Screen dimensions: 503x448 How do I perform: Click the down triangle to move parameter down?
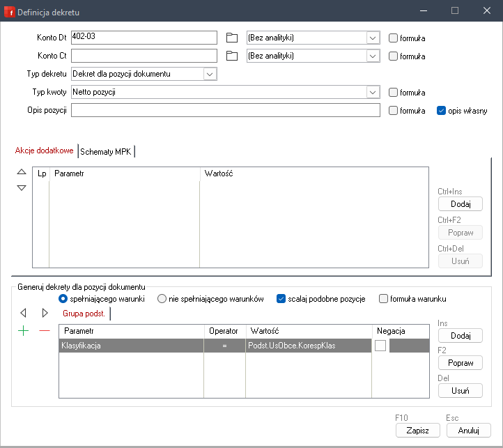[x=22, y=187]
